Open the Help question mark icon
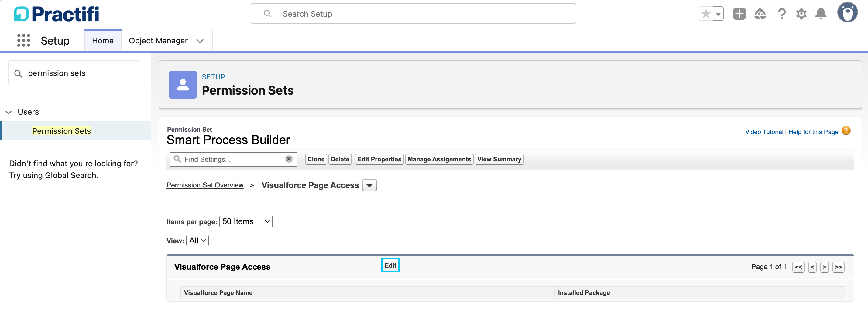 pos(782,14)
